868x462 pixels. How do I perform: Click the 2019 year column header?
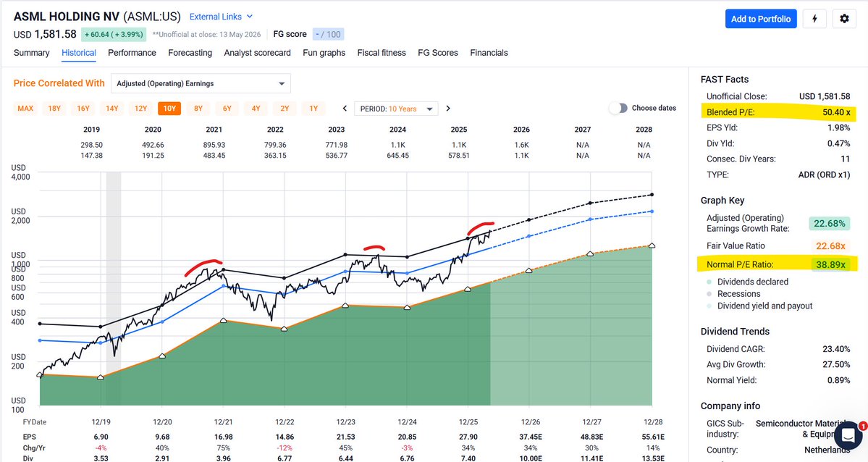coord(91,129)
